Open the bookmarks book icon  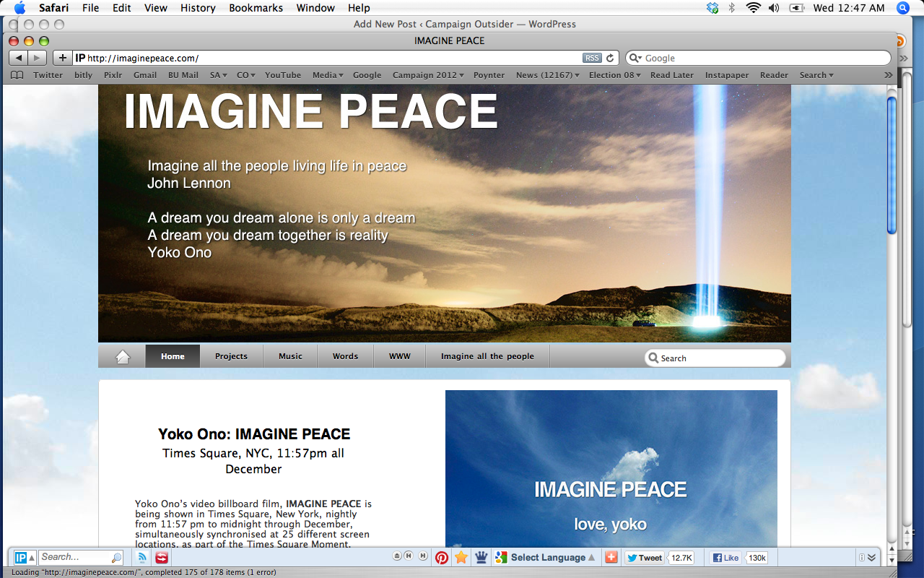(x=17, y=75)
